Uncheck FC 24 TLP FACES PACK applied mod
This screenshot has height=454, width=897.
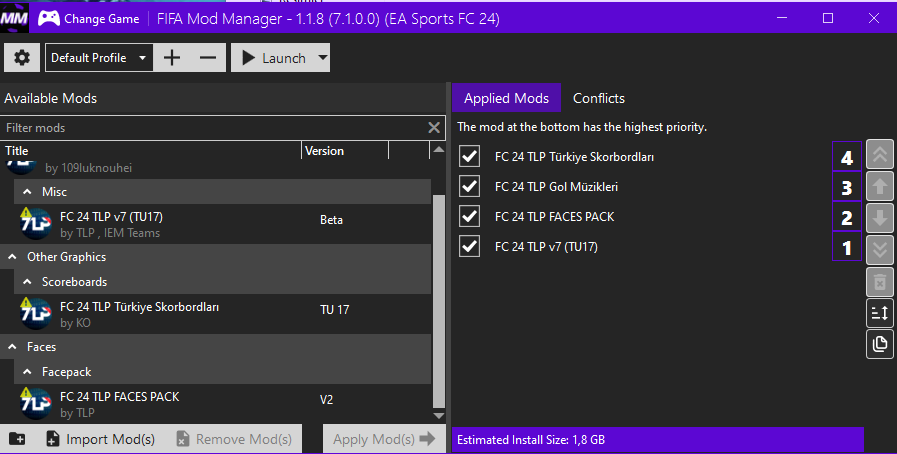click(470, 216)
